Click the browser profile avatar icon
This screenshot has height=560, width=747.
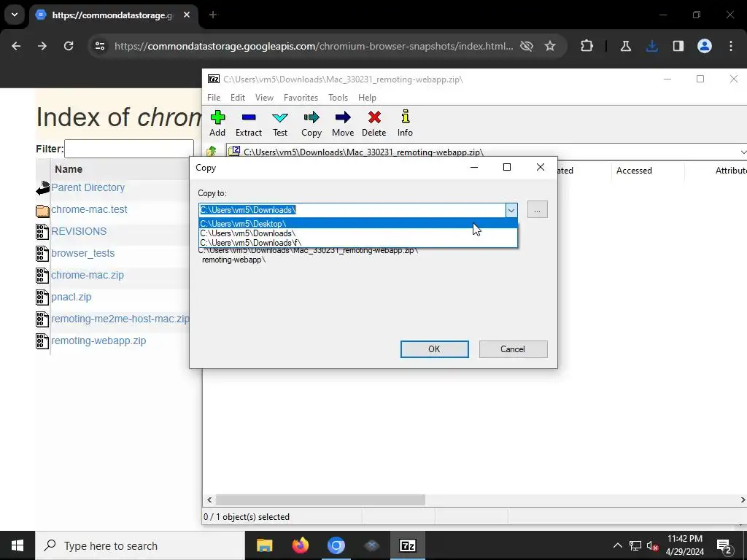705,46
